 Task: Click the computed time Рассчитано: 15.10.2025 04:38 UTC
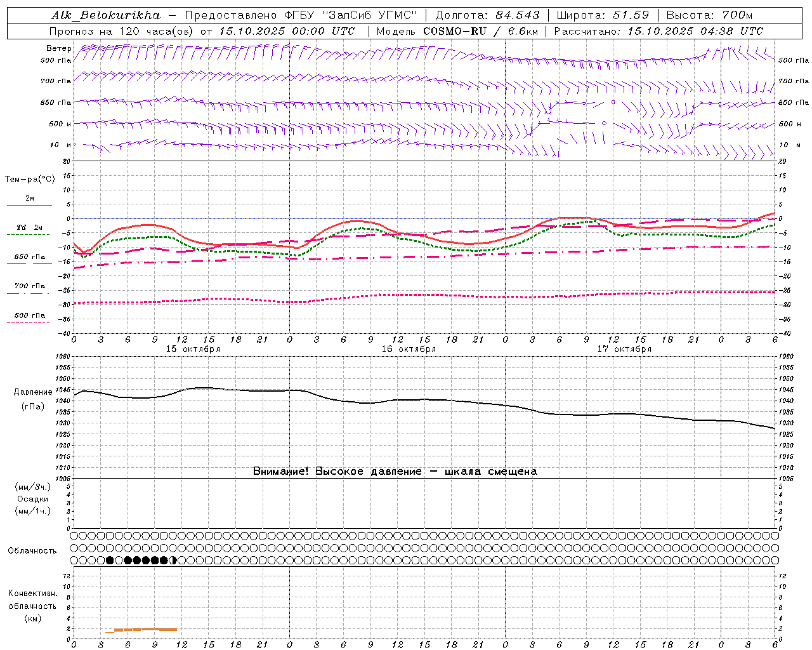[658, 31]
